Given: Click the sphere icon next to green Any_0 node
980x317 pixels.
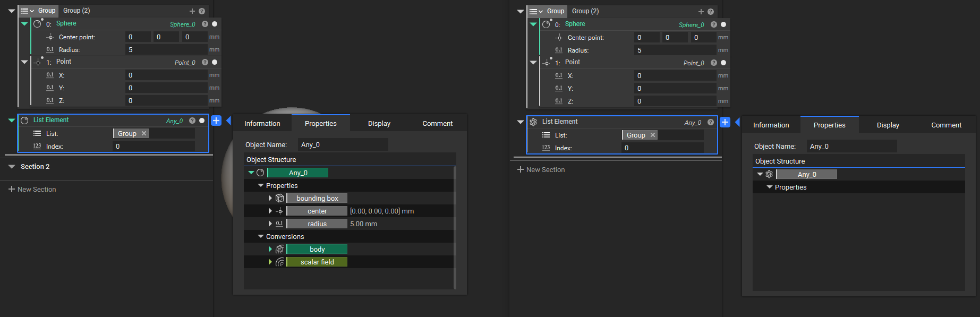Looking at the screenshot, I should (x=260, y=173).
